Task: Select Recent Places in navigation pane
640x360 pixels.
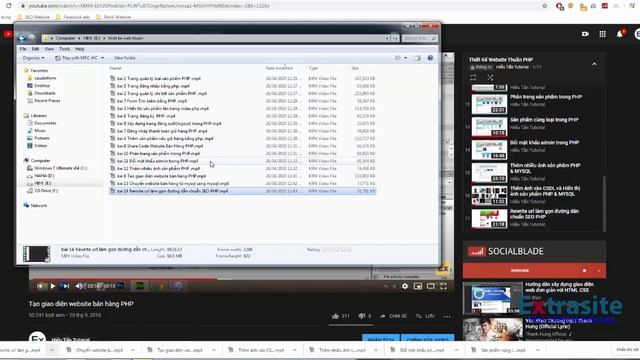Action: [47, 100]
